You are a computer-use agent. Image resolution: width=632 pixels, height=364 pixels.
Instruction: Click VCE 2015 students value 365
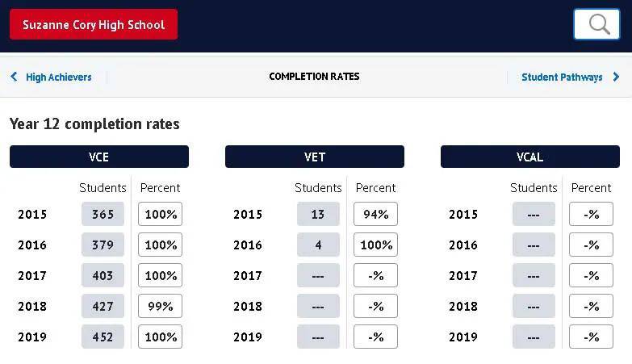click(x=103, y=214)
